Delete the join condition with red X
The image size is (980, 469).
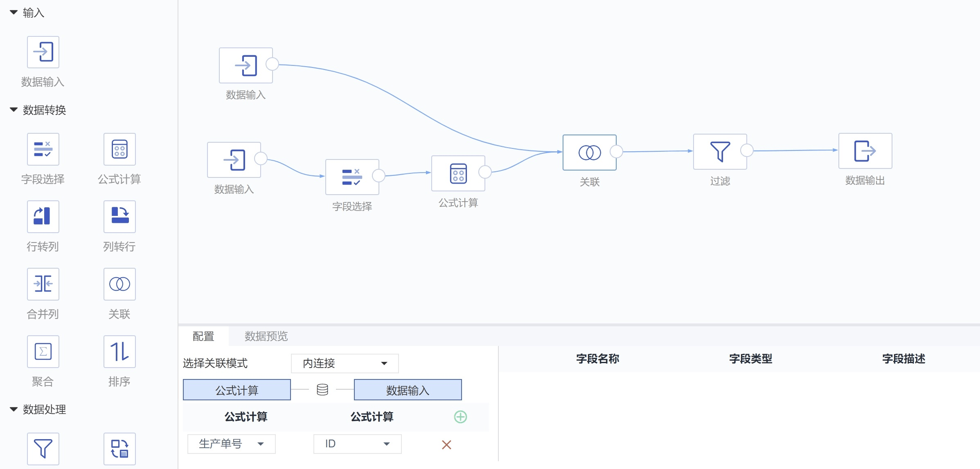pos(446,444)
